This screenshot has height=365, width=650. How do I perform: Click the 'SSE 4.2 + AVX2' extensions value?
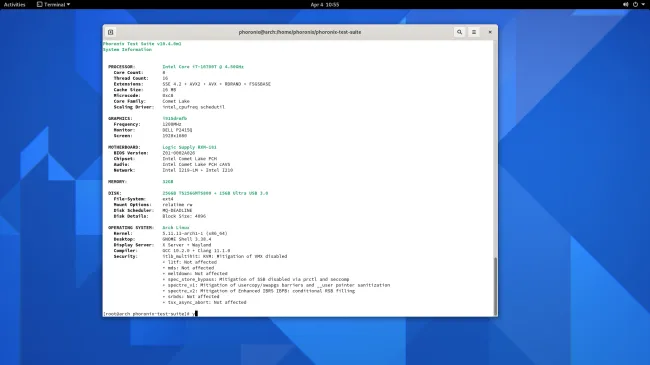[216, 84]
